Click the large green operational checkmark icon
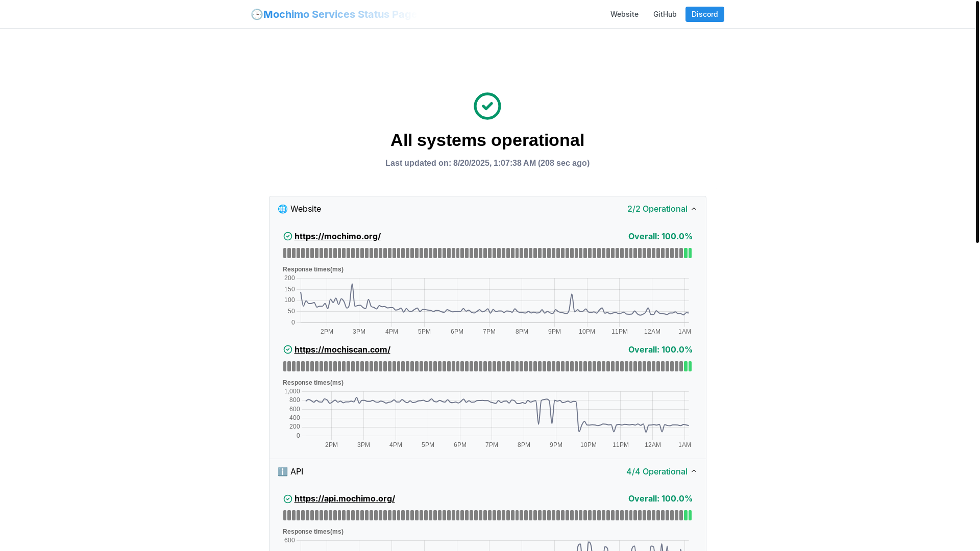 click(x=487, y=106)
